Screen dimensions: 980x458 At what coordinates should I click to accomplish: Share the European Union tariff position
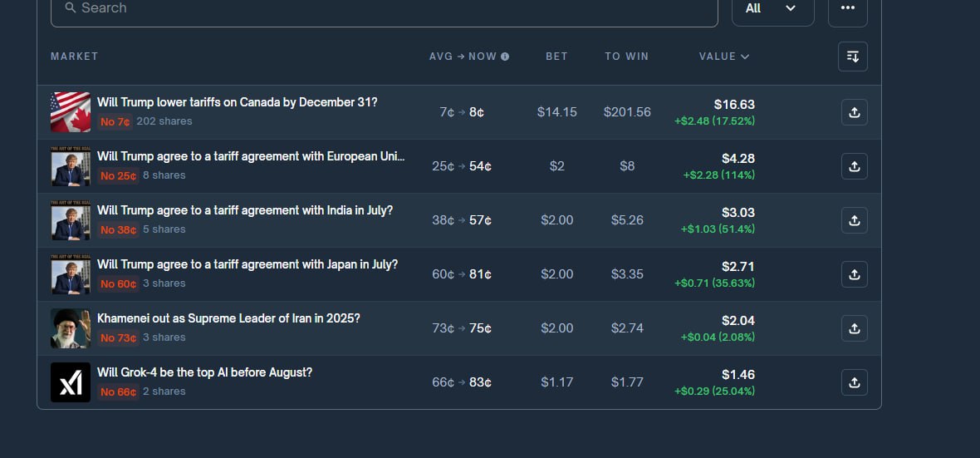(x=854, y=166)
